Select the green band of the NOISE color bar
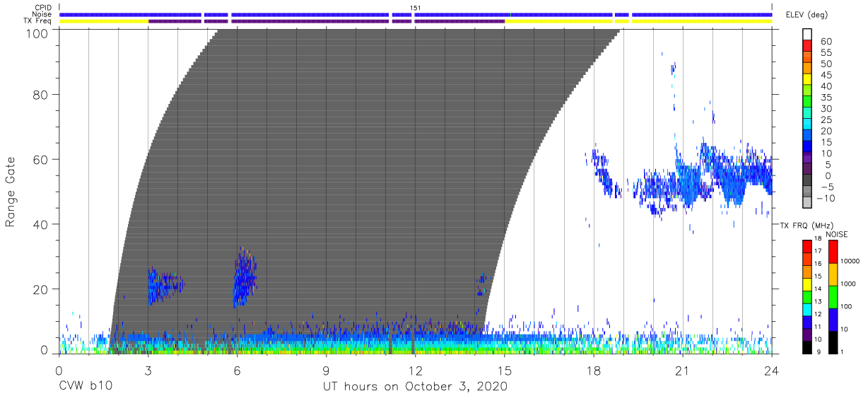The image size is (868, 401). (x=833, y=296)
